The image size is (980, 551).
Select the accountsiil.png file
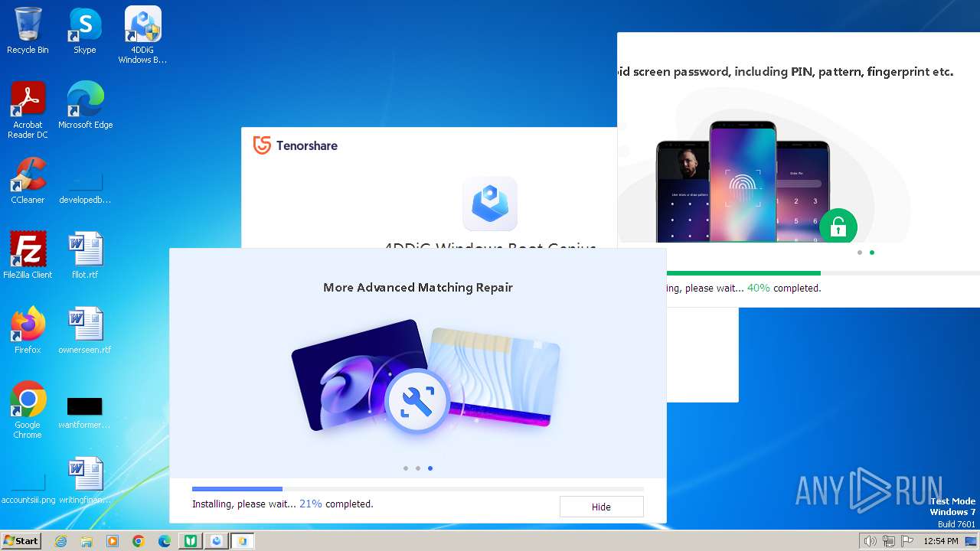click(28, 486)
